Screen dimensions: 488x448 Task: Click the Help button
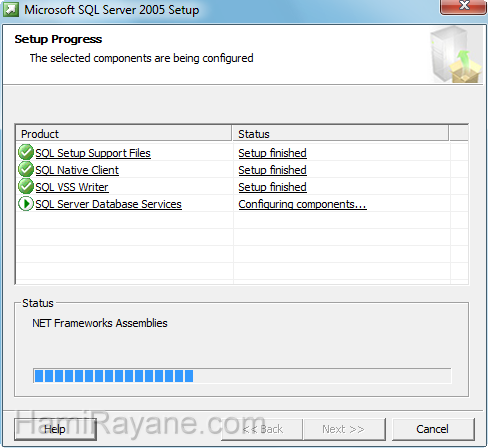55,429
